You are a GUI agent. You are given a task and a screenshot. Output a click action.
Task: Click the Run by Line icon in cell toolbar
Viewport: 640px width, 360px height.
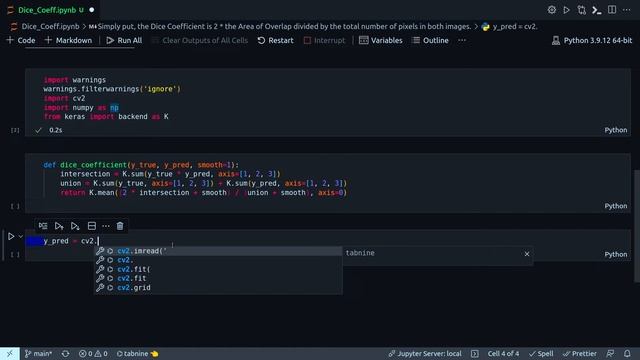43,226
